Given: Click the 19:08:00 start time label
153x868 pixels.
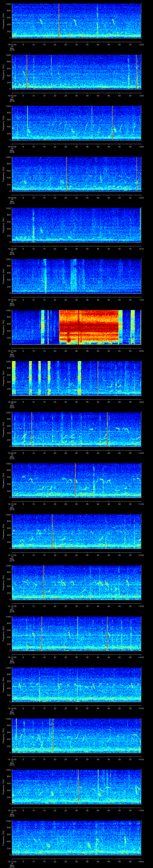Looking at the screenshot, I should 12,402.
